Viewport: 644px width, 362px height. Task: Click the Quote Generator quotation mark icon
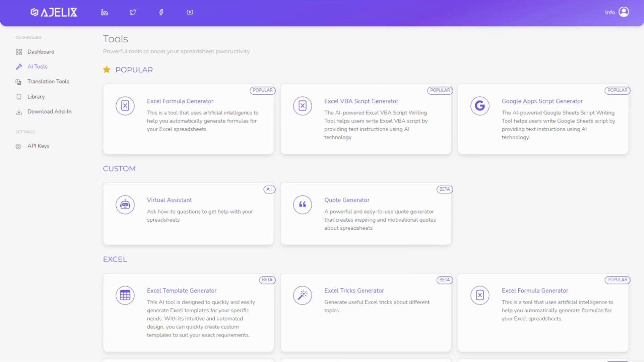tap(303, 205)
